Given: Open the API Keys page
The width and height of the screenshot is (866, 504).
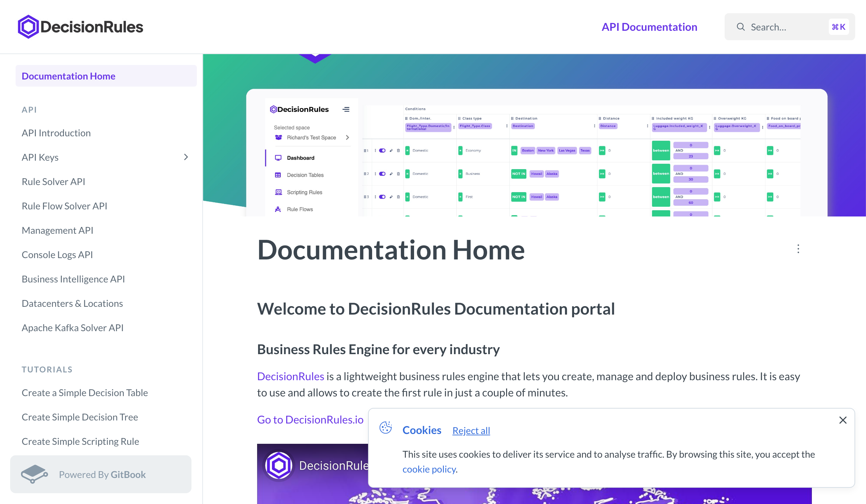Looking at the screenshot, I should pos(40,157).
